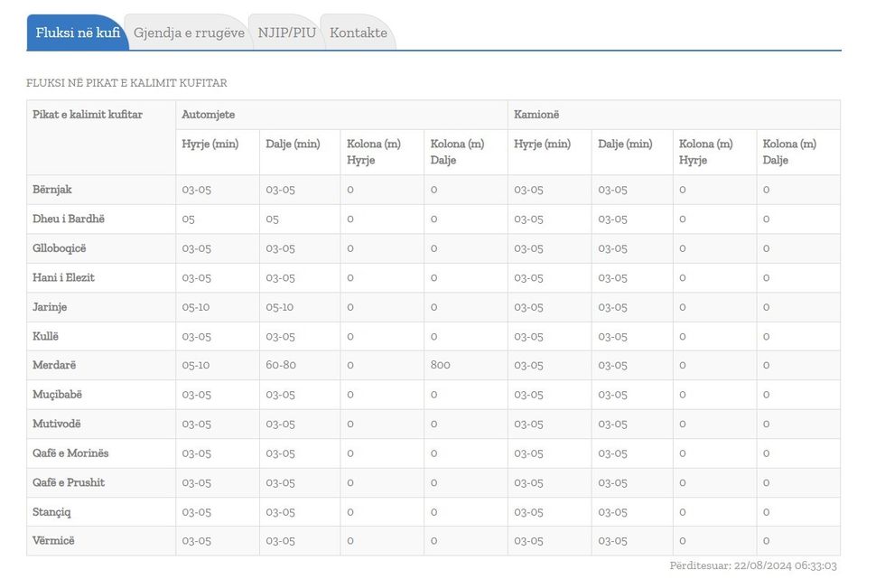Click the 60-80 exit time for Merdarë
Image resolution: width=885 pixels, height=588 pixels.
coord(281,365)
